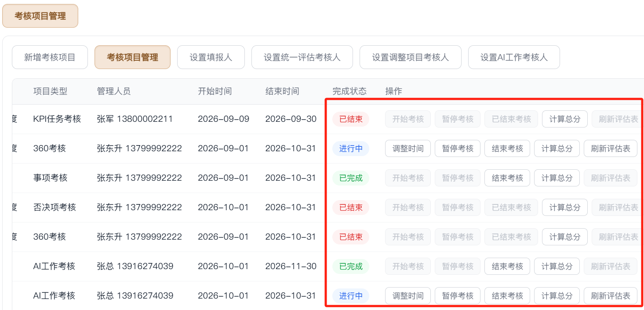Screen dimensions: 644x310
Task: Select the 考核项目管理 tab in the button row
Action: [132, 57]
